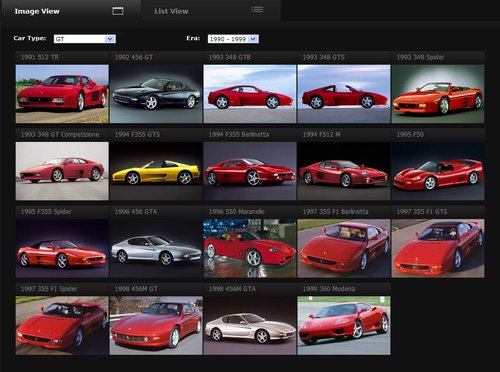Screen dimensions: 500x372
Task: Switch to the List View tab
Action: [x=211, y=11]
